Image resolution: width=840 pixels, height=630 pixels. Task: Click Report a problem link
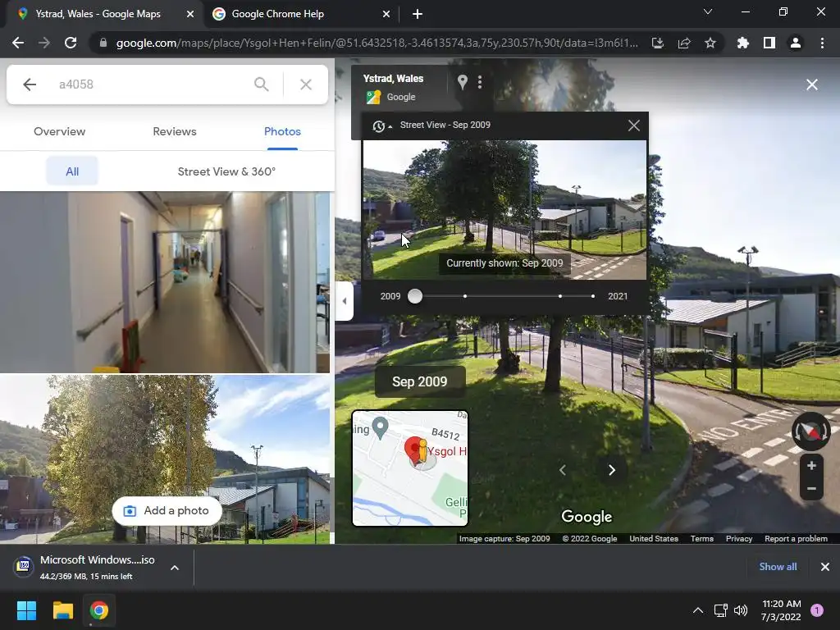[x=796, y=538]
